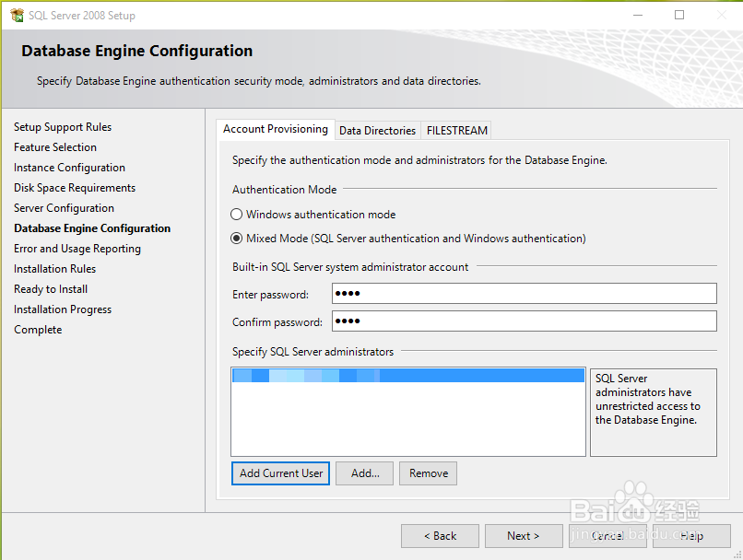Click Setup Support Rules step

click(63, 127)
